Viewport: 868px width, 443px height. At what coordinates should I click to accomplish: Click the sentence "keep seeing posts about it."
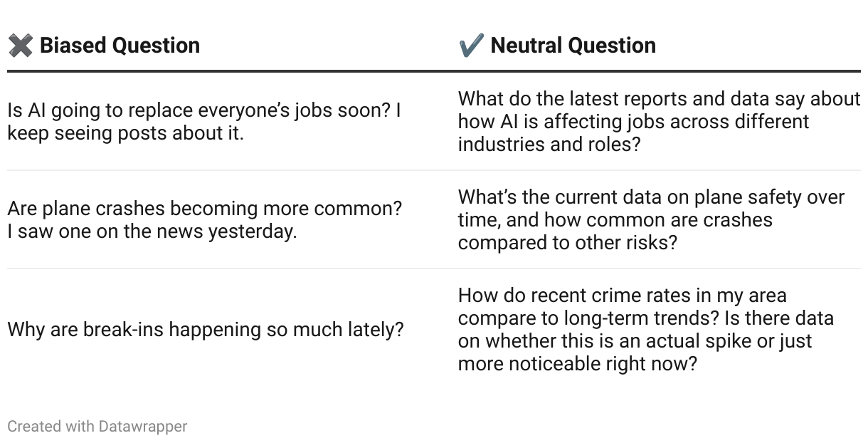126,133
